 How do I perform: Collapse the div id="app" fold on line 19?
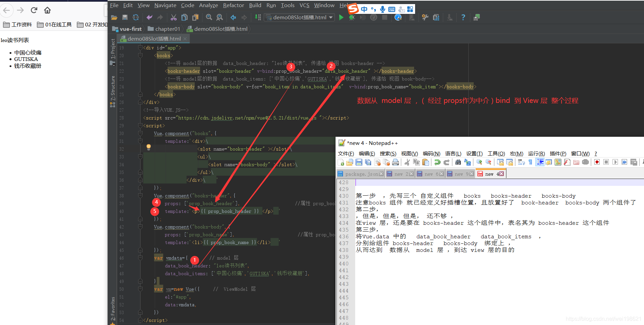(x=140, y=48)
